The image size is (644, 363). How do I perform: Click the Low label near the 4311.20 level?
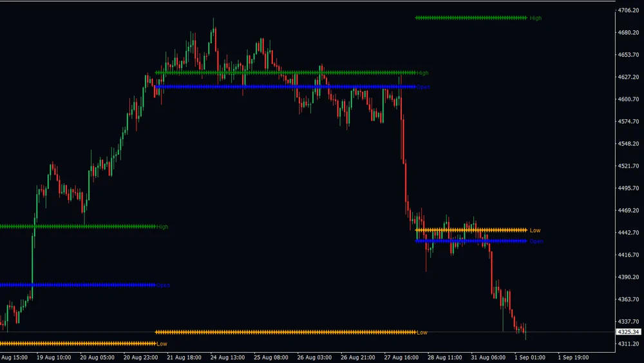coord(162,344)
